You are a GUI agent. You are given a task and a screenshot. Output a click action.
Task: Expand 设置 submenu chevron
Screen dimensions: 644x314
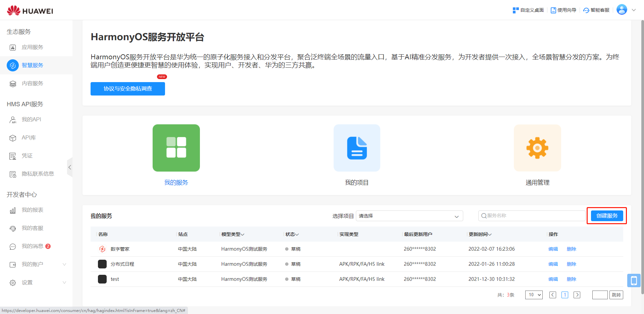(x=64, y=282)
